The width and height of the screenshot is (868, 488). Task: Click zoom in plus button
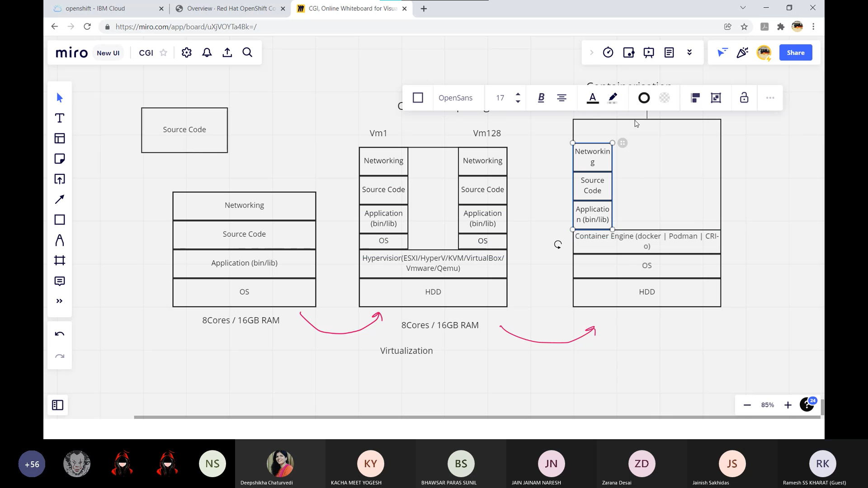click(788, 405)
